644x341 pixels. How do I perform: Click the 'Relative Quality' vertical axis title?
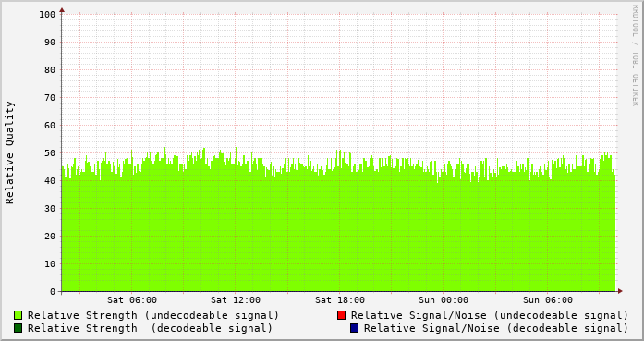(x=10, y=152)
